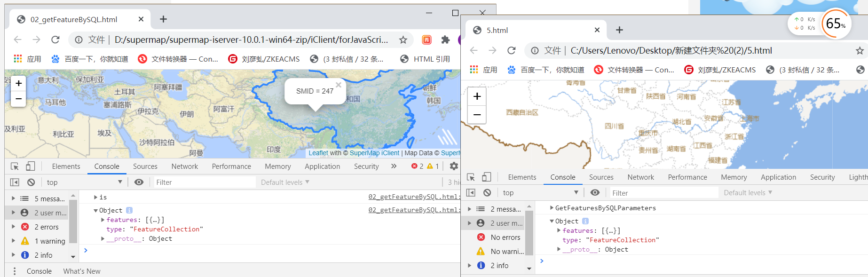Select inspect element tool in left DevTools

click(x=15, y=166)
